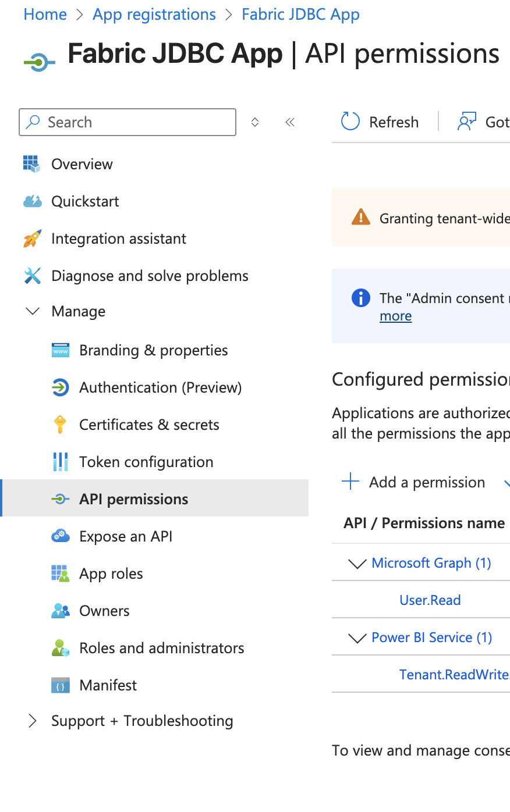
Task: Select Roles and administrators menu item
Action: pos(161,648)
